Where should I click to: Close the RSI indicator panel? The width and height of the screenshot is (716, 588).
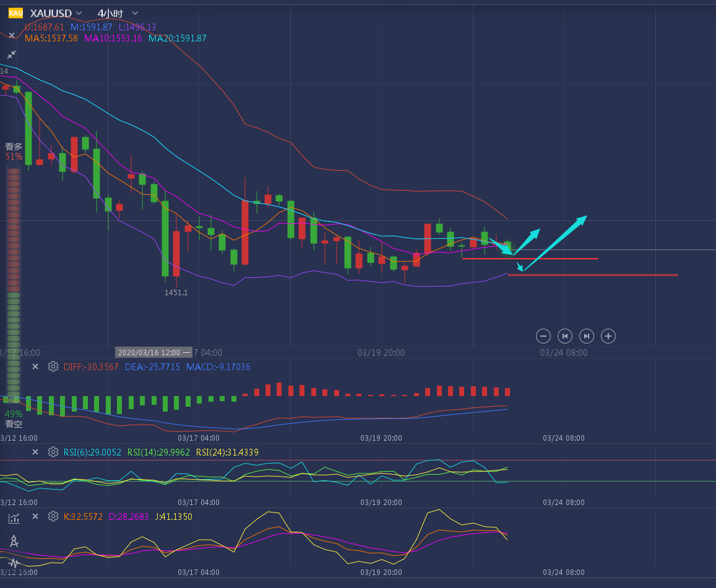[x=35, y=452]
